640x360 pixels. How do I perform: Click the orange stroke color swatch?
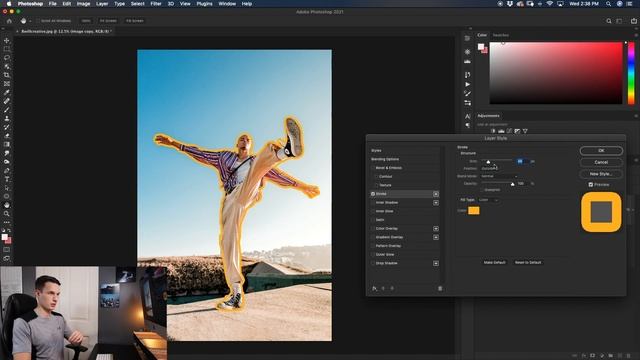[474, 211]
